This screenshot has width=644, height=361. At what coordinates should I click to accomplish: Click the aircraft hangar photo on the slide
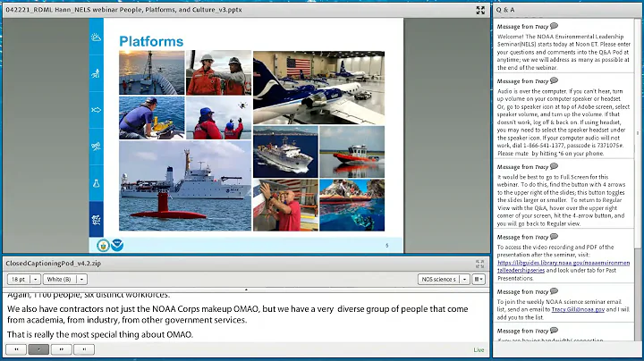coord(318,88)
